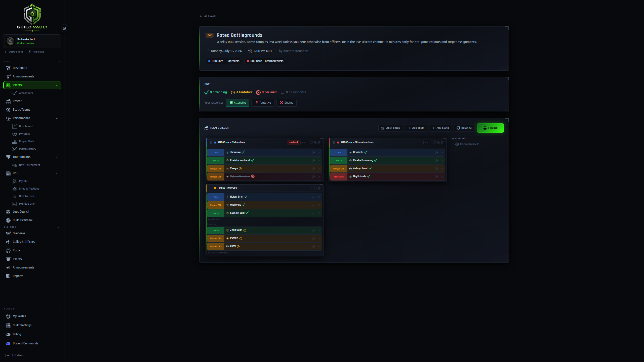Go back via All Events link
Viewport: 644px width, 362px height.
[x=208, y=16]
